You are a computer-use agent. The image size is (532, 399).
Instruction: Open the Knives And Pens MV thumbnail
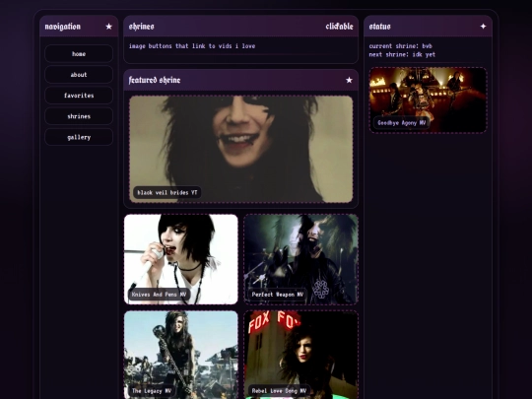[181, 259]
